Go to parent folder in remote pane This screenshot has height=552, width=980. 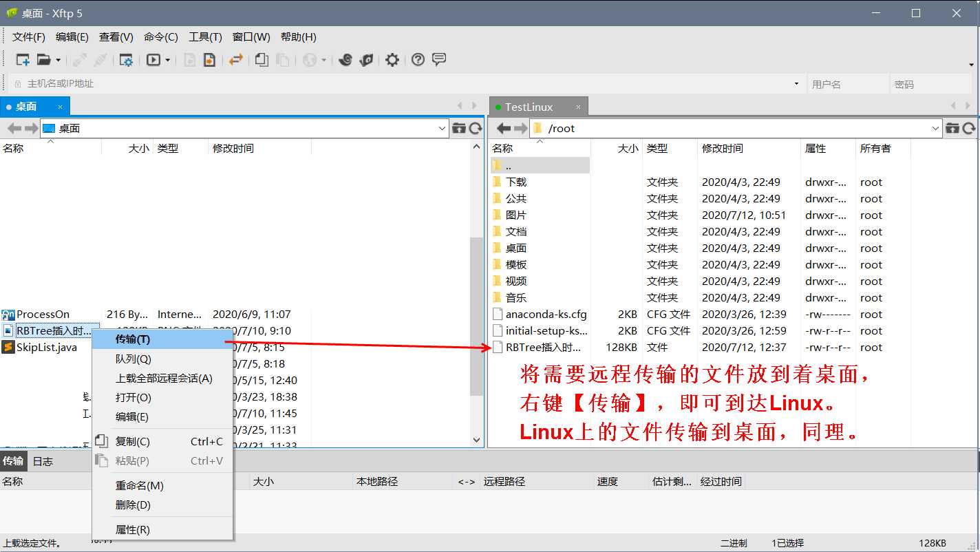[x=952, y=128]
